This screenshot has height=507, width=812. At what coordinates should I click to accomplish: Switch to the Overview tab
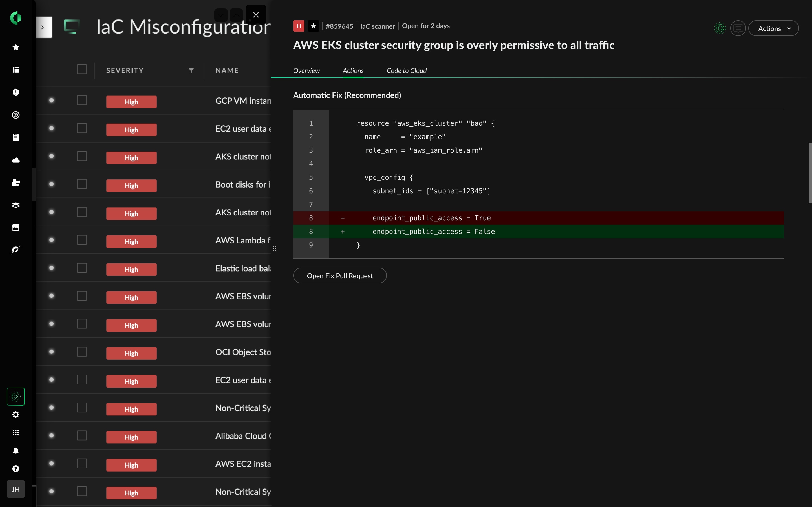click(x=306, y=70)
